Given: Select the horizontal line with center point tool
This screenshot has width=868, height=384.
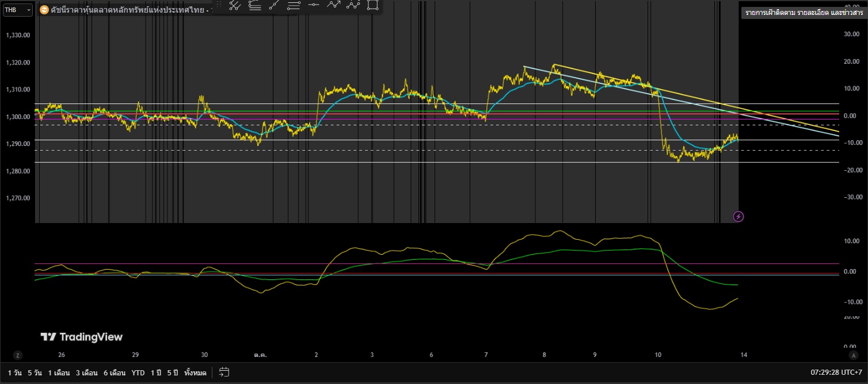Looking at the screenshot, I should (313, 5).
